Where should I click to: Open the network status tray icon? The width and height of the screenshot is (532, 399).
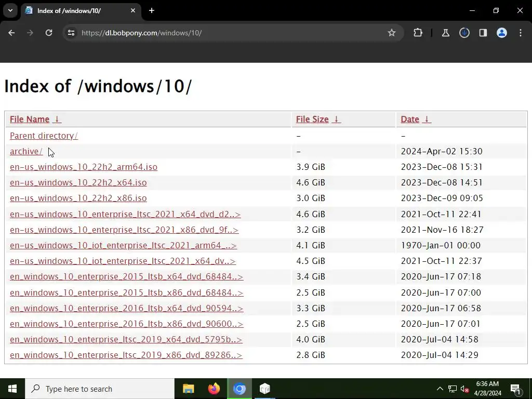click(453, 389)
